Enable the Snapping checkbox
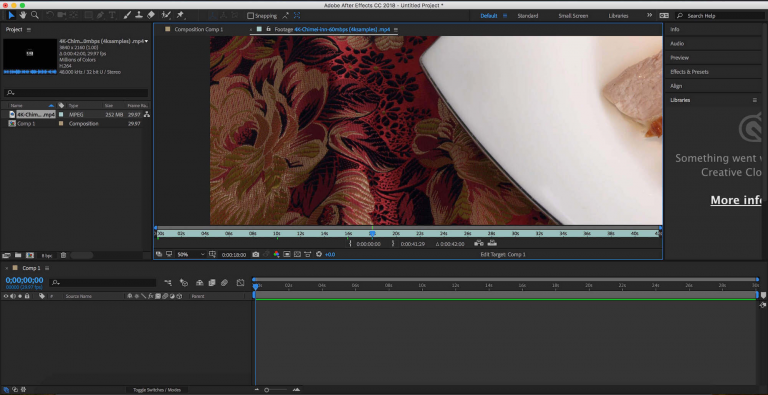Screen dimensions: 768x395 tap(250, 16)
